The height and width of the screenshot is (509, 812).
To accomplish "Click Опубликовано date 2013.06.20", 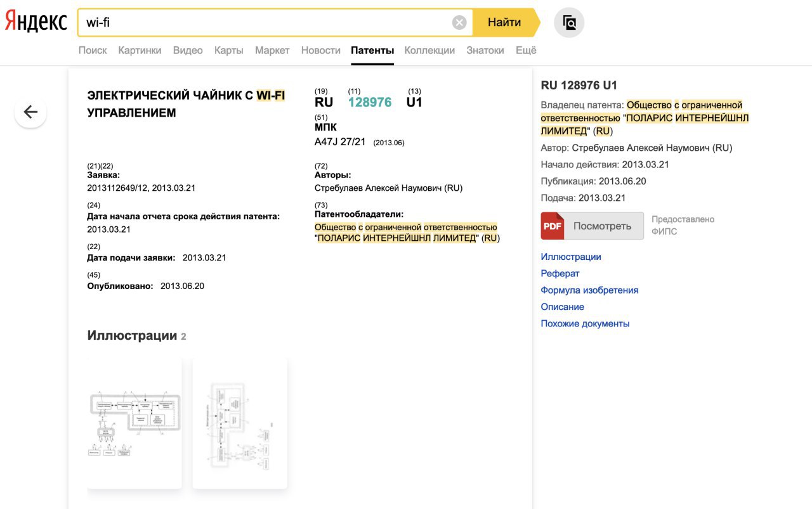I will tap(182, 286).
